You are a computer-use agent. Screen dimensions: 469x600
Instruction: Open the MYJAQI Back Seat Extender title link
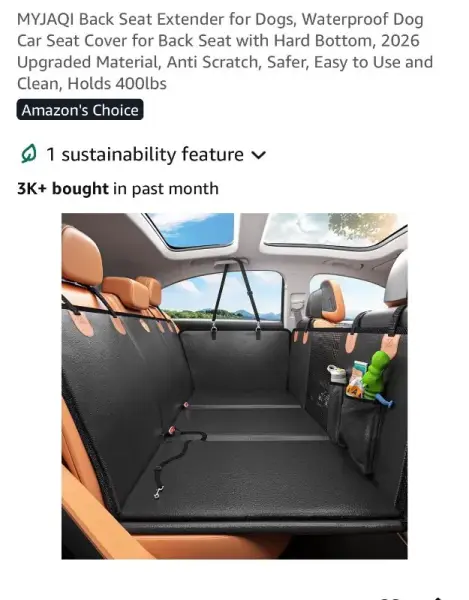coord(225,51)
